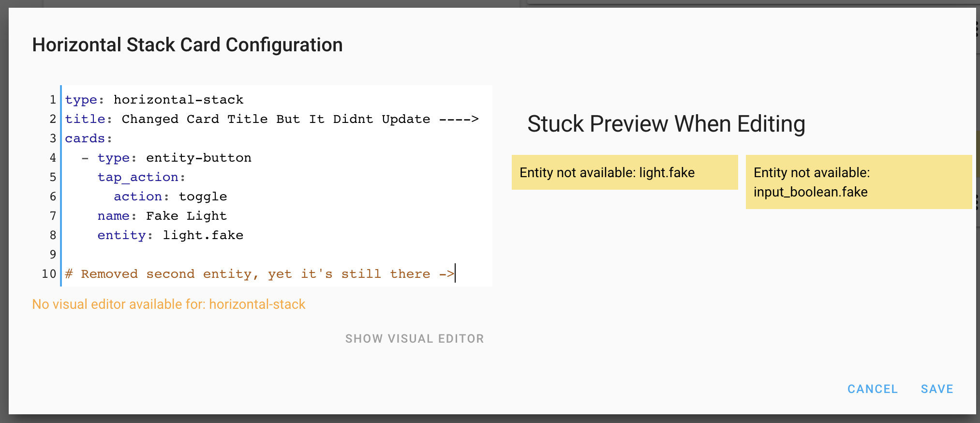Place cursor on the title line of the YAML

(271, 119)
